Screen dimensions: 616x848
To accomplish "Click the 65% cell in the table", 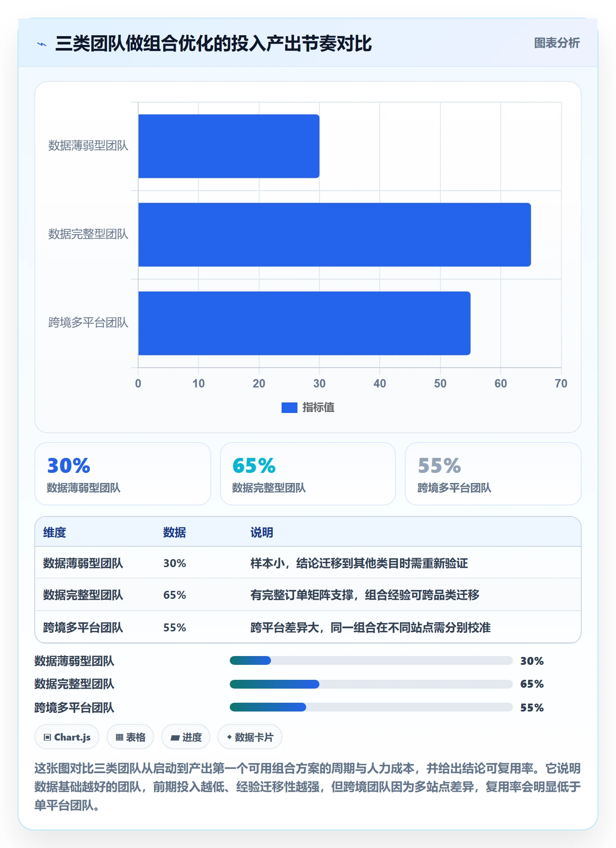I will [x=175, y=595].
